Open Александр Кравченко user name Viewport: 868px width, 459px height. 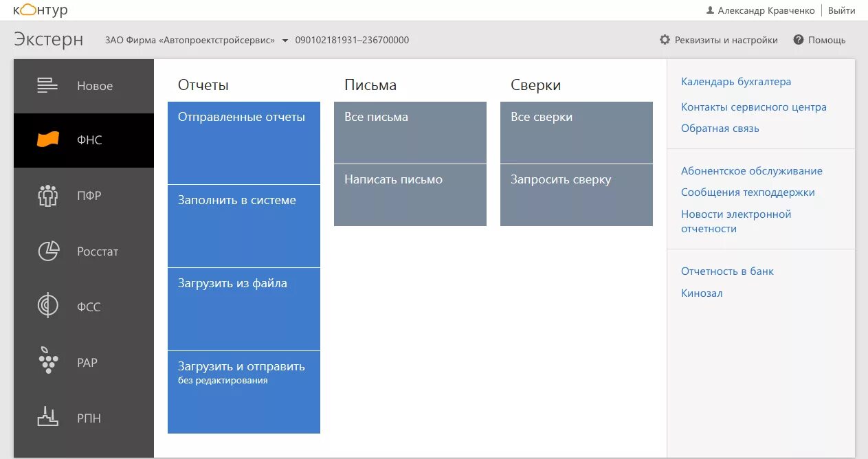(x=766, y=10)
